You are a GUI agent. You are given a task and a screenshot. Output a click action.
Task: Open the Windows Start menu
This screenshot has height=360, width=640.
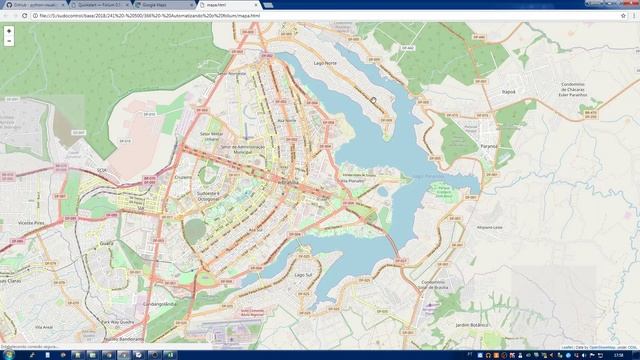tap(8, 355)
